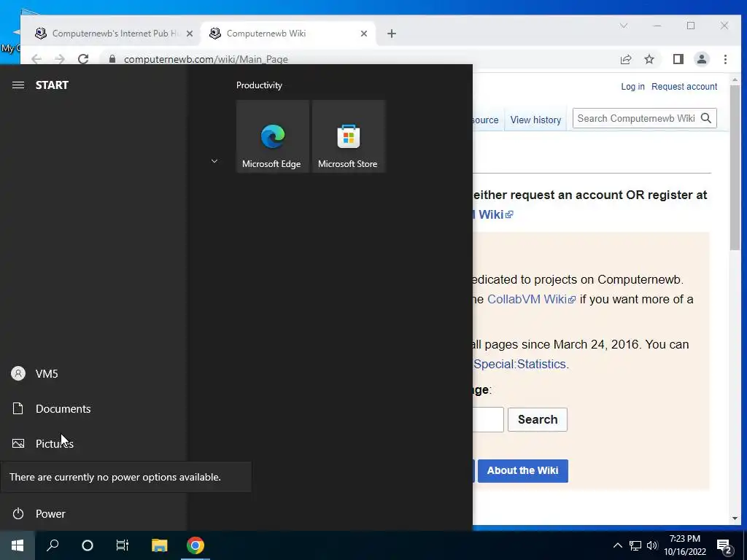This screenshot has height=560, width=747.
Task: Share this page icon in Chrome
Action: click(626, 59)
